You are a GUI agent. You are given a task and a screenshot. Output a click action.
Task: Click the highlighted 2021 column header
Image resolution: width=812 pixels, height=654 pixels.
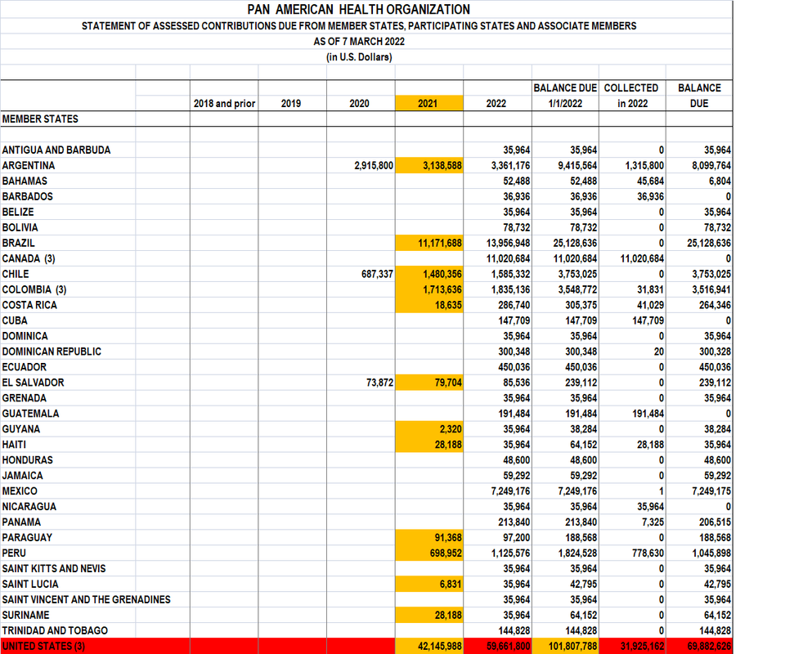tap(428, 103)
